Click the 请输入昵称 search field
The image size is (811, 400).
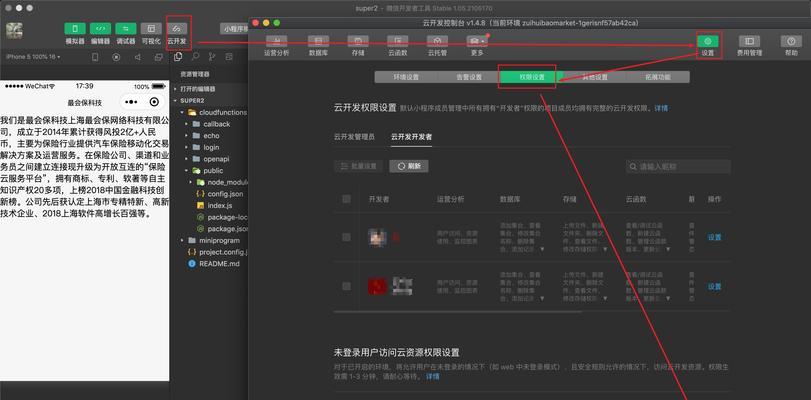point(679,167)
